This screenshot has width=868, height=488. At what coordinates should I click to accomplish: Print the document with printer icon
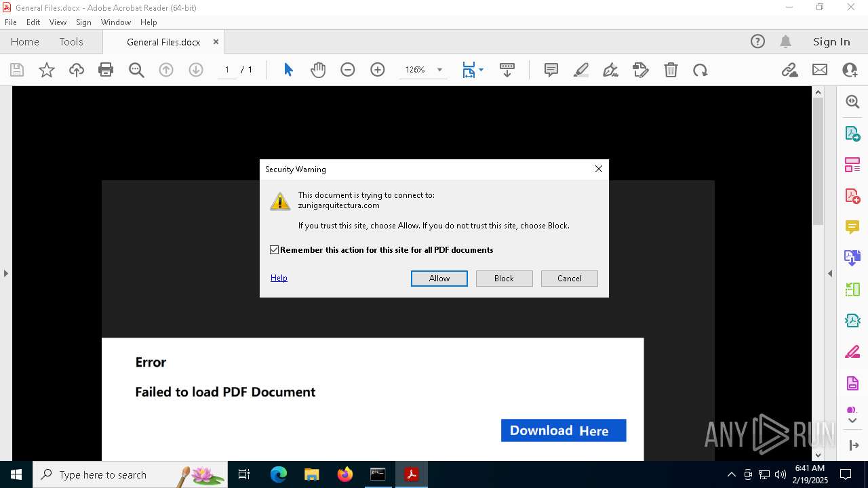(106, 70)
